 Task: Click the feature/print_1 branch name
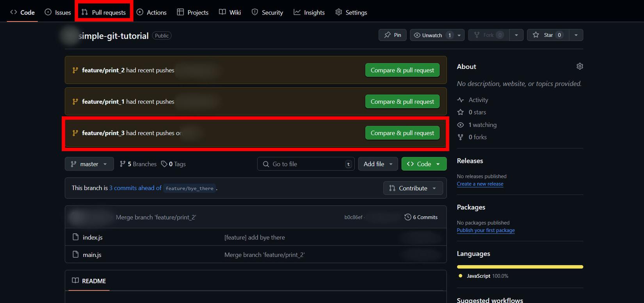[x=103, y=102]
